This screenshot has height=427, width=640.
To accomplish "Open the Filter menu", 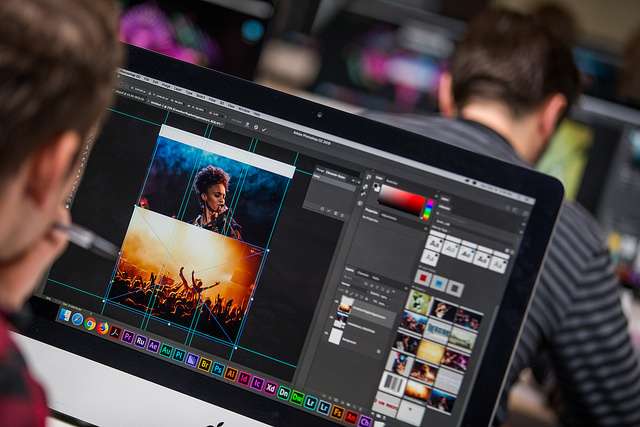I will pos(212,99).
